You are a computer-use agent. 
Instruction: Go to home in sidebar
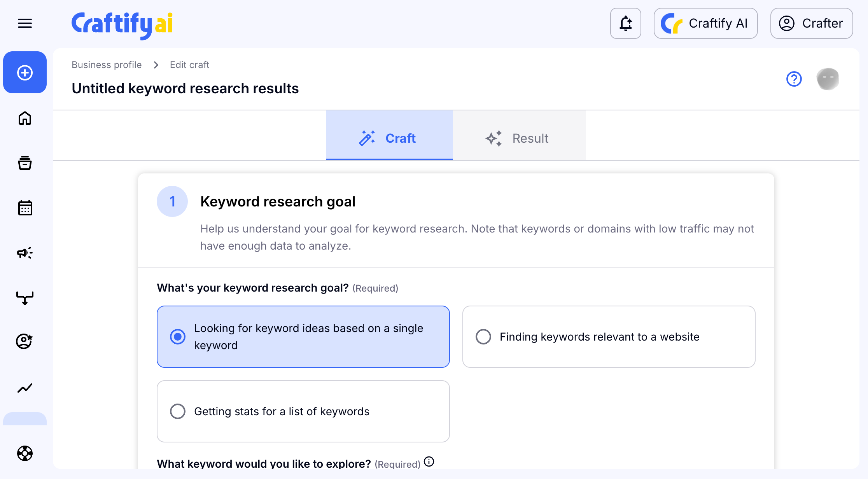[25, 118]
